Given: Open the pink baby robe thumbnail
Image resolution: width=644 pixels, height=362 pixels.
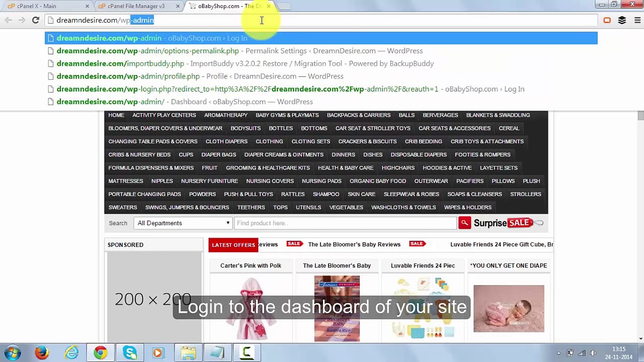Looking at the screenshot, I should click(x=251, y=308).
